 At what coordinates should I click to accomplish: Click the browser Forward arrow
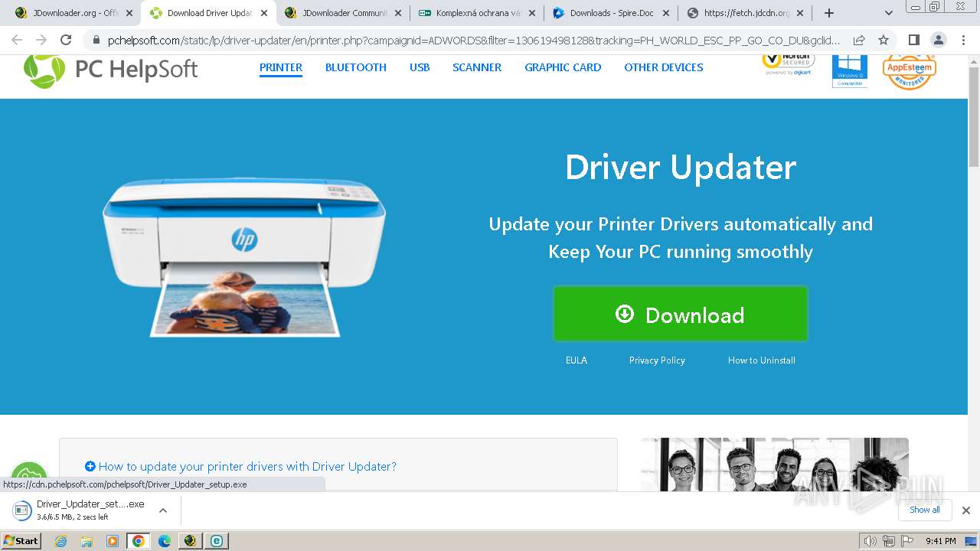click(x=41, y=41)
